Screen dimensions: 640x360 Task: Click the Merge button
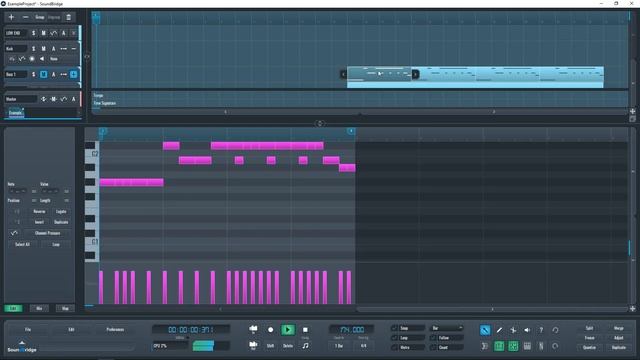pos(618,328)
